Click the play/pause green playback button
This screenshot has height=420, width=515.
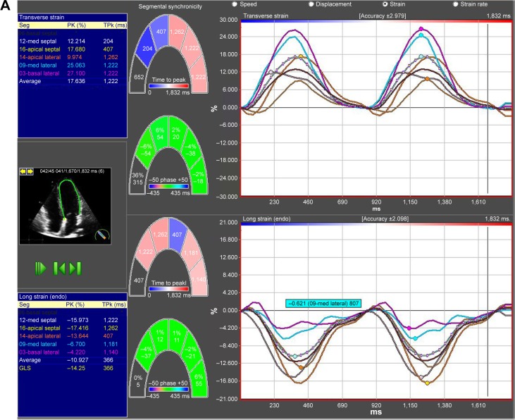coord(41,267)
